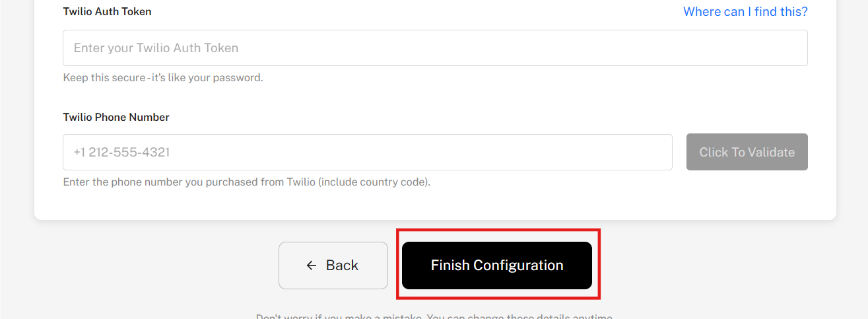868x319 pixels.
Task: Focus the Twilio Phone Number input field
Action: coord(368,152)
